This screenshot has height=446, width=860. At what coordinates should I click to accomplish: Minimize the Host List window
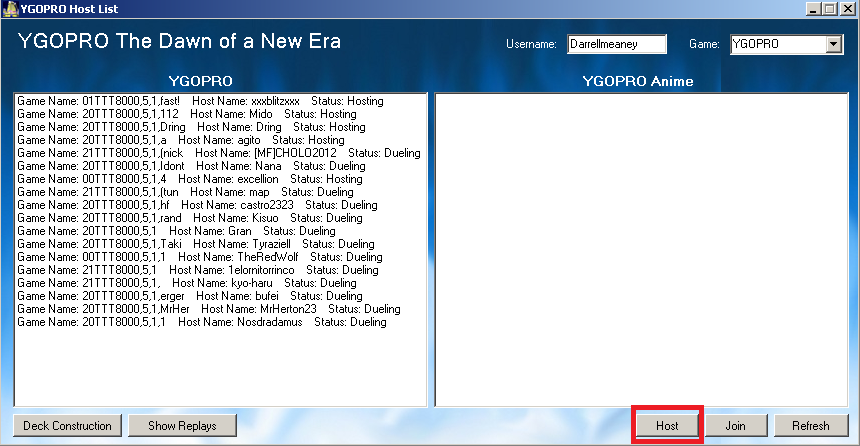point(813,9)
